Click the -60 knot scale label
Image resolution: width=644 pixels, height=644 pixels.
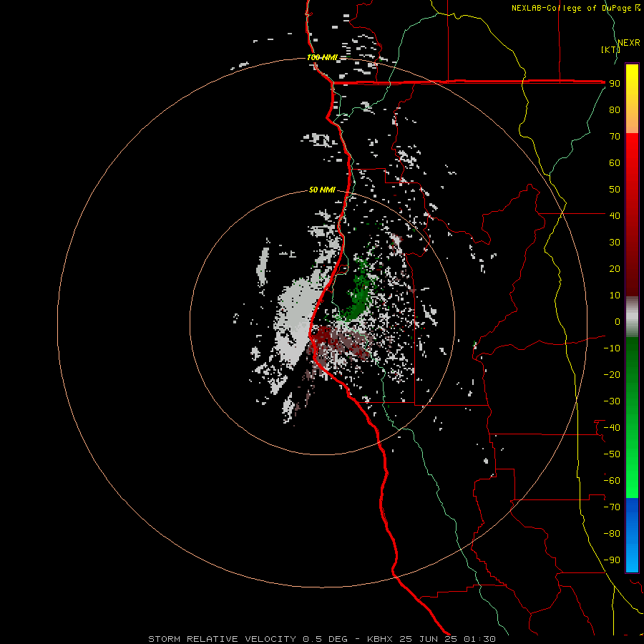tap(612, 481)
